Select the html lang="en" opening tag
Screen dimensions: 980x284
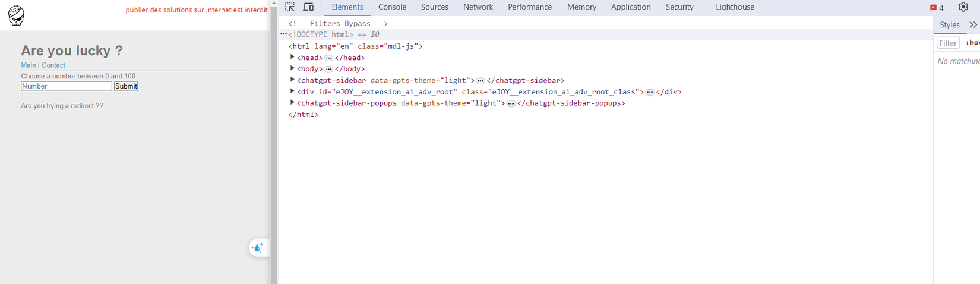tap(355, 46)
